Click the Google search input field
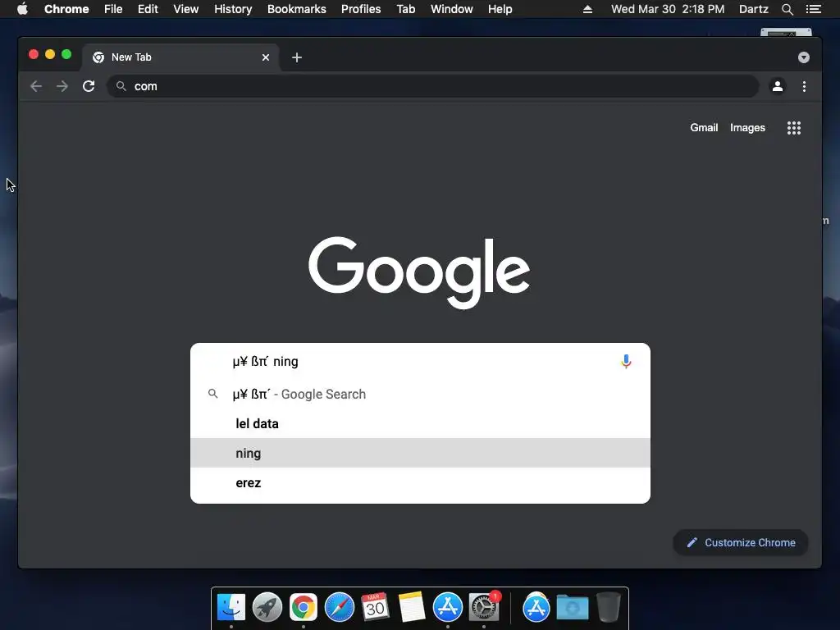This screenshot has width=840, height=630. point(421,362)
